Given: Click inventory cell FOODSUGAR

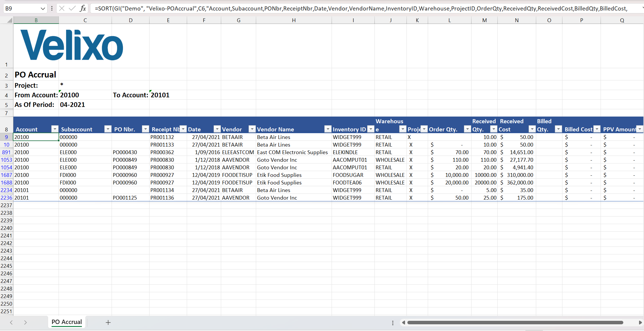Looking at the screenshot, I should coord(353,175).
